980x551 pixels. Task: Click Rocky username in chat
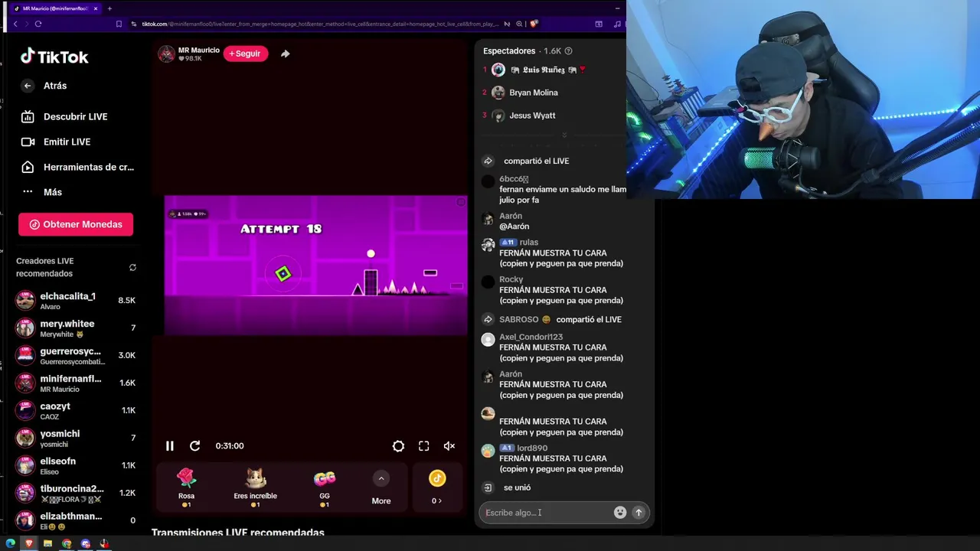pyautogui.click(x=511, y=279)
